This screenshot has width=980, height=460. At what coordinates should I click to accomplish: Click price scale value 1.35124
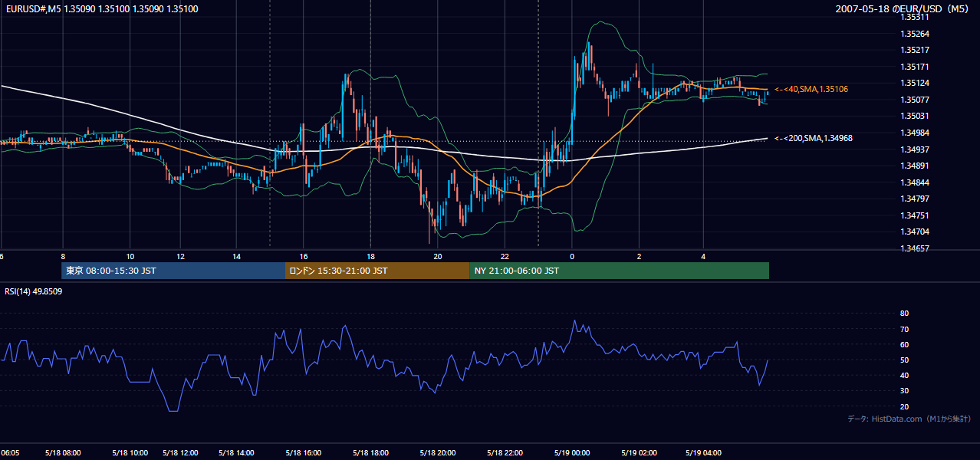915,83
